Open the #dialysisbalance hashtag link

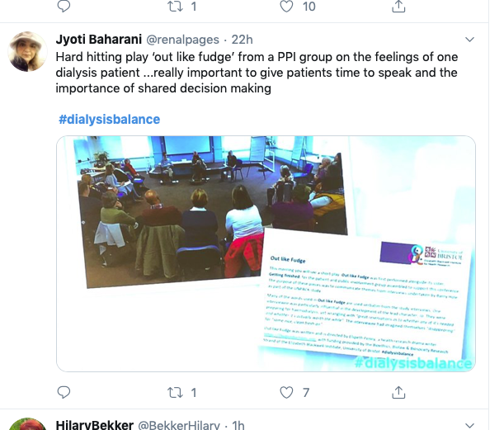[x=109, y=120]
